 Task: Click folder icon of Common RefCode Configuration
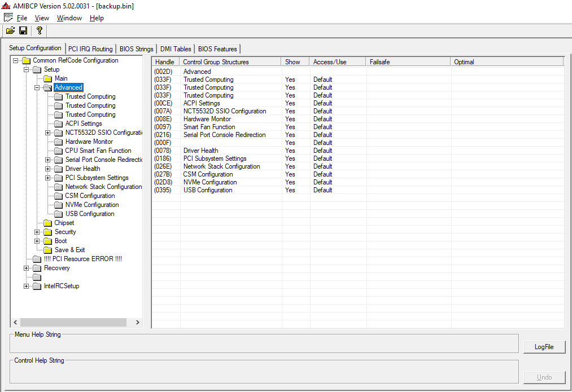26,60
